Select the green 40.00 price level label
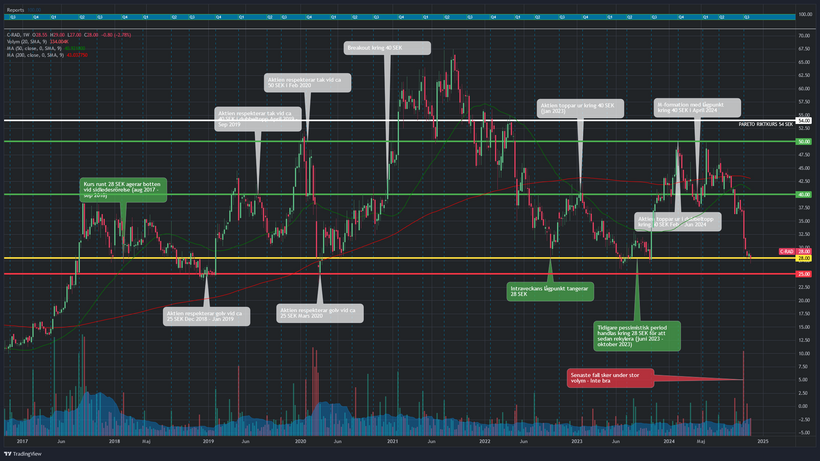This screenshot has height=461, width=820. (803, 194)
